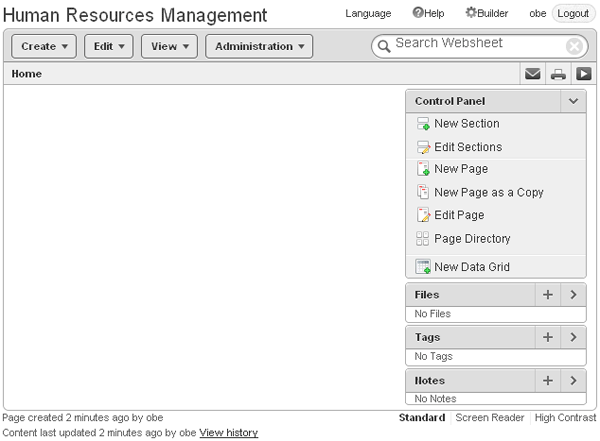Clear the Search Websheet field
Screen dimensions: 600x441
pos(574,46)
